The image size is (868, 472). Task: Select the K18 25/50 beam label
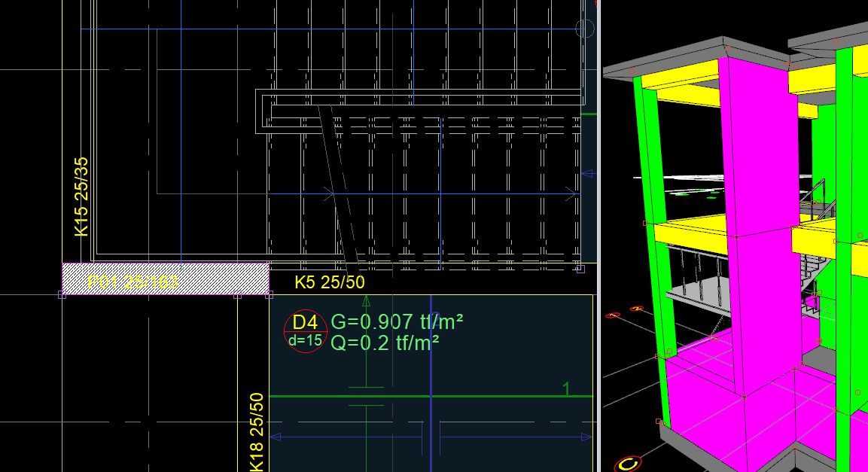[257, 432]
